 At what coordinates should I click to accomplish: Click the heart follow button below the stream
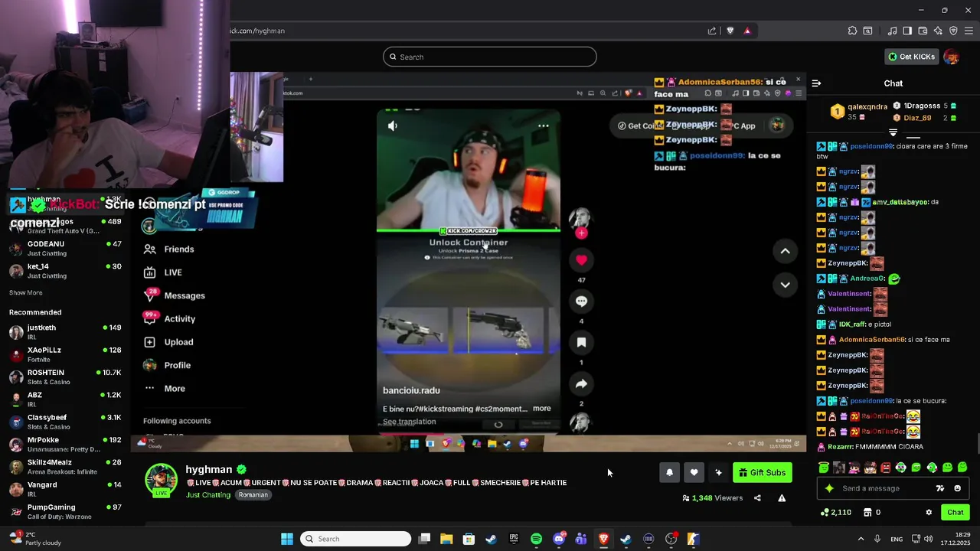coord(694,472)
